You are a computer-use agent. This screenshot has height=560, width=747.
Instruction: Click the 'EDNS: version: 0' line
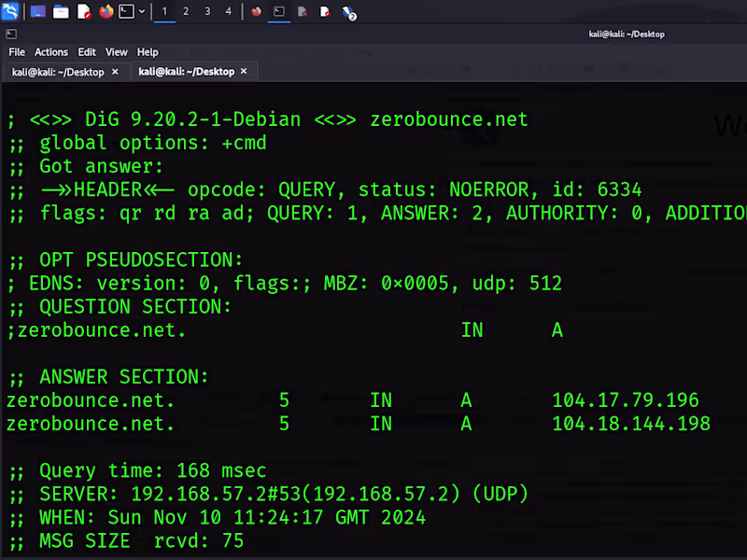(x=285, y=284)
